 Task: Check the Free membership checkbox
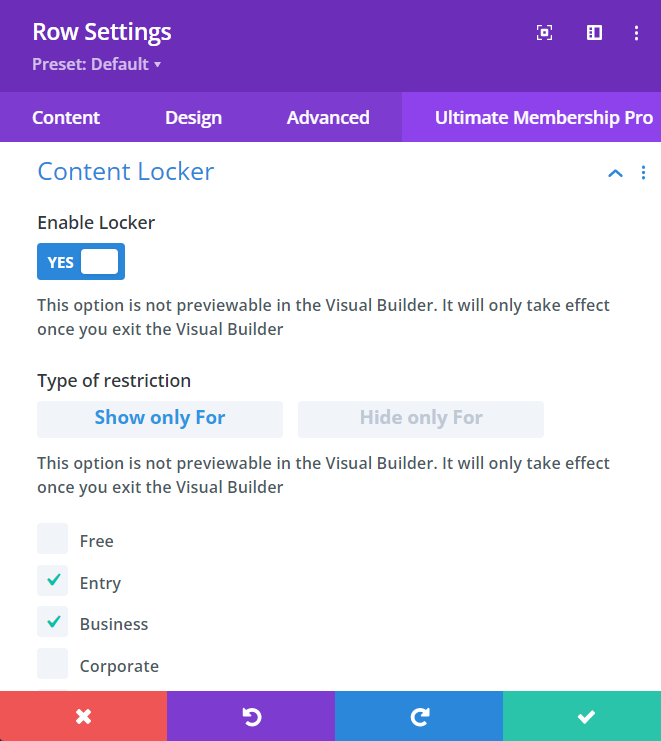tap(53, 539)
